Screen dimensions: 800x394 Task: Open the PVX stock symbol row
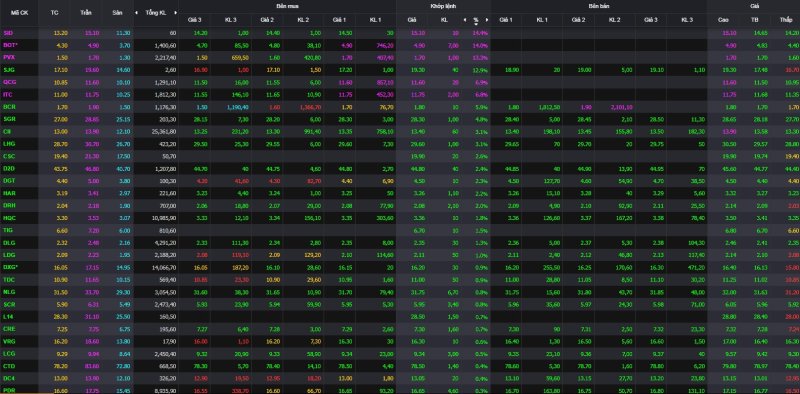[9, 58]
